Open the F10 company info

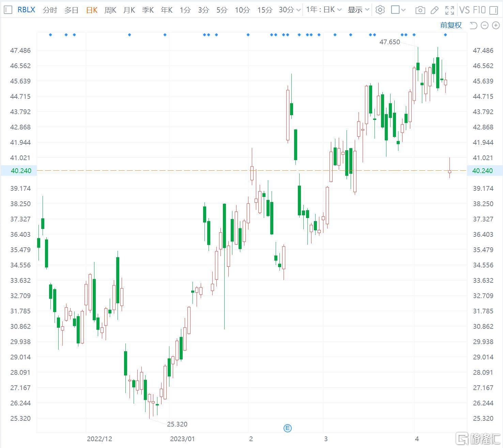[479, 10]
